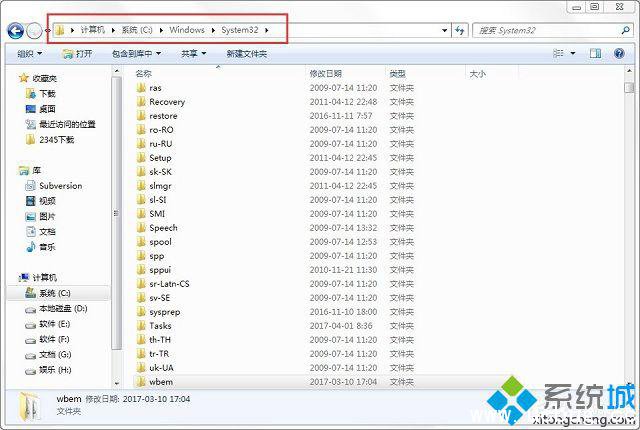Select the slmgr folder icon
Screen dimensions: 640x430
[x=141, y=186]
